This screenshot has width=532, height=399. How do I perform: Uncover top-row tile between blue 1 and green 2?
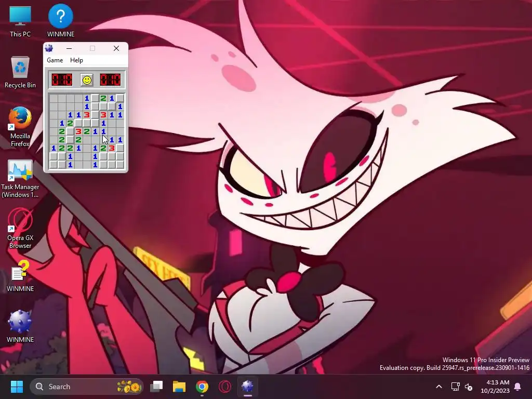pyautogui.click(x=96, y=98)
